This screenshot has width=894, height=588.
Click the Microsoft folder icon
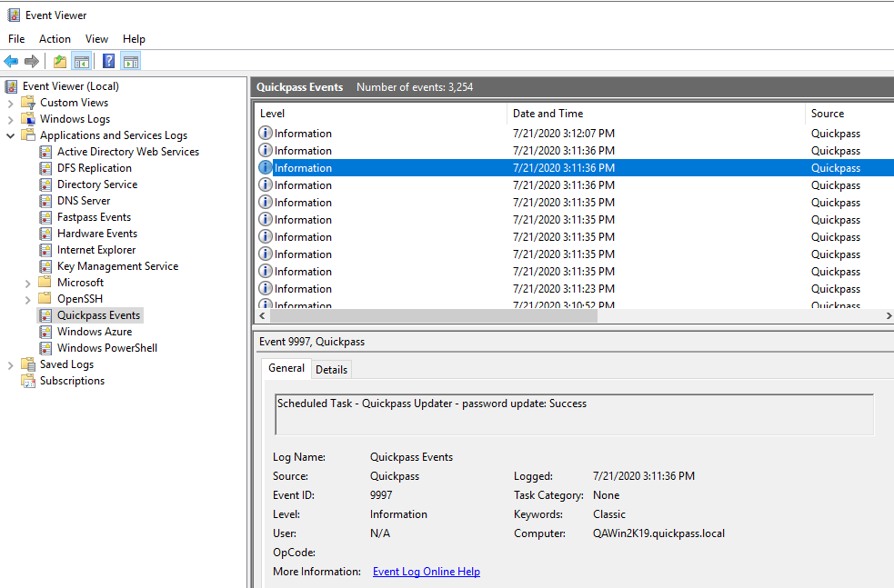tap(45, 282)
